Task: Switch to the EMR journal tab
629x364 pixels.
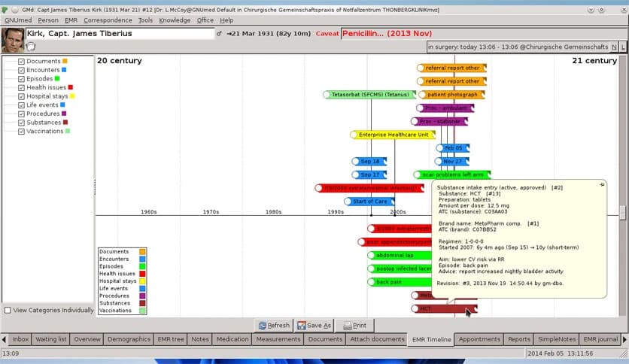Action: pyautogui.click(x=600, y=339)
